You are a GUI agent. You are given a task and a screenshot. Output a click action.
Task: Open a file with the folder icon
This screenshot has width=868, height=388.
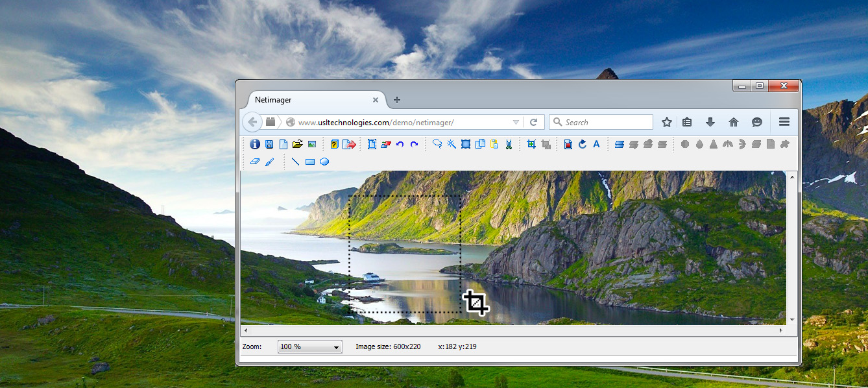point(297,144)
